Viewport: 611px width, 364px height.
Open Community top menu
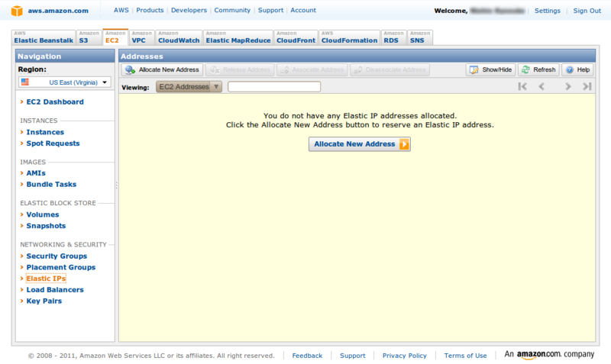[232, 10]
